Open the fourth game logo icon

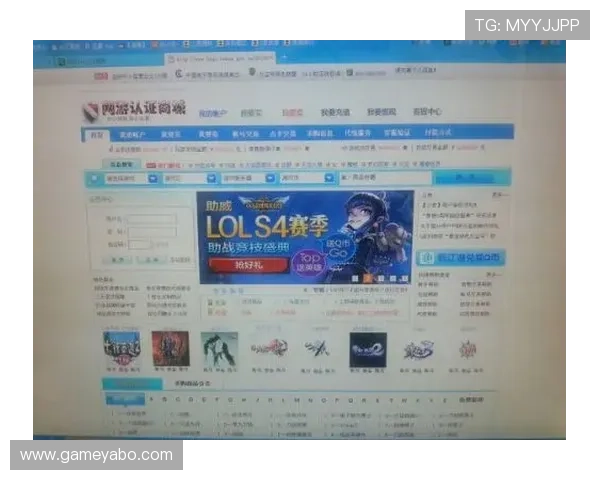(x=268, y=348)
